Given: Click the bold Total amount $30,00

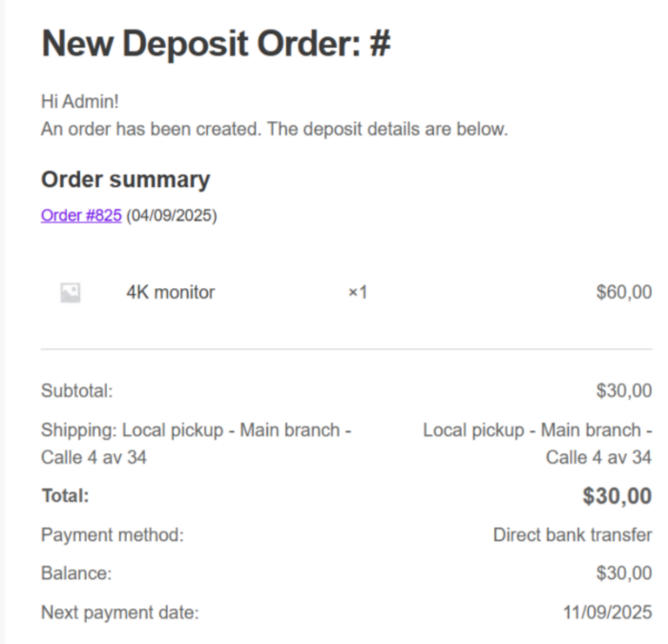Looking at the screenshot, I should coord(617,496).
